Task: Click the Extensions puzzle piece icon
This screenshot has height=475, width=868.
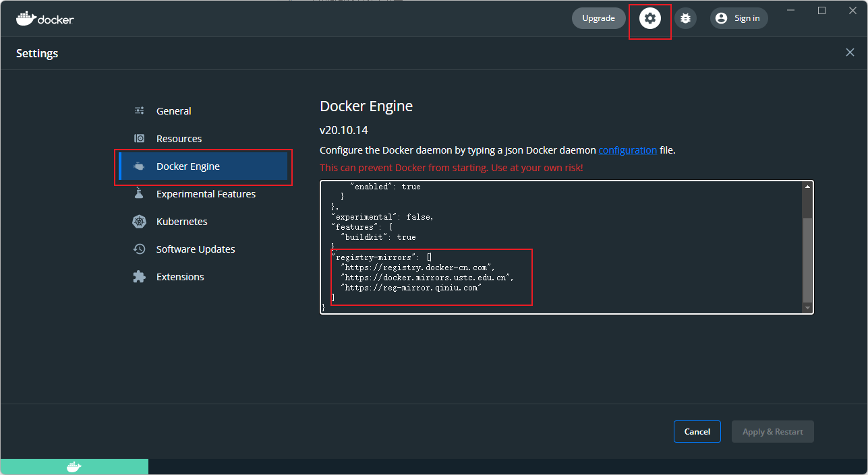Action: 139,277
